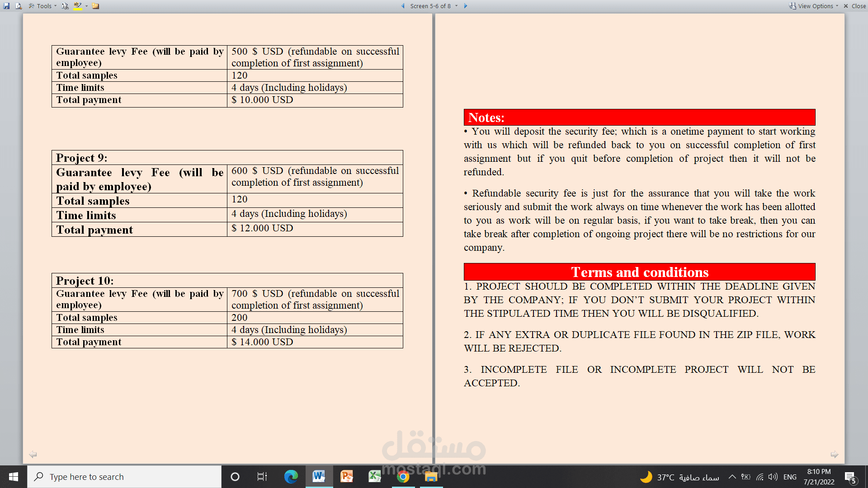Click the Windows search box

pos(124,477)
